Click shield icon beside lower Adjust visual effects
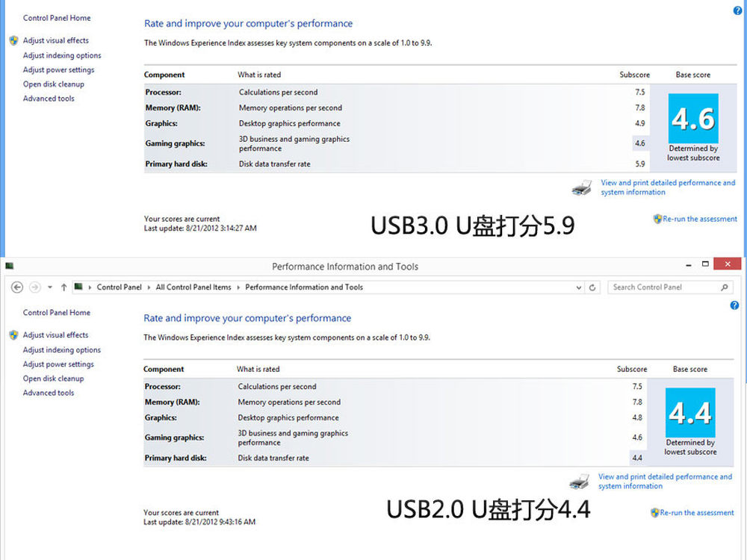 pyautogui.click(x=13, y=335)
